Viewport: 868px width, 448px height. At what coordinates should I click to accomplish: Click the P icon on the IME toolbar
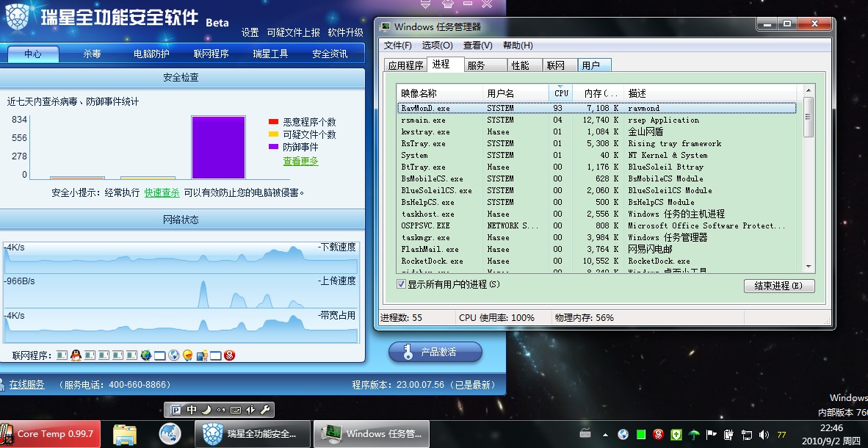(176, 410)
